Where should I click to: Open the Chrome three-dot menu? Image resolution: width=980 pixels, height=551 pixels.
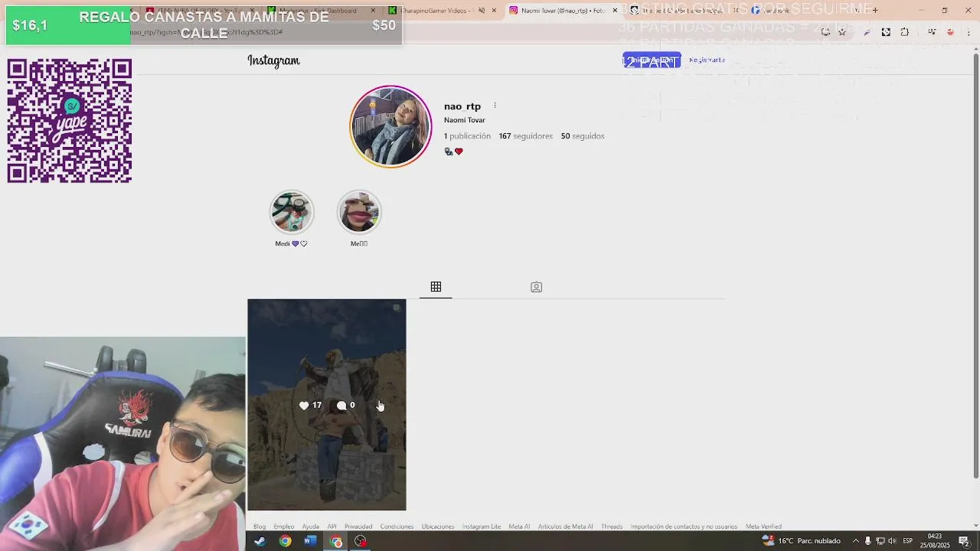click(x=969, y=32)
